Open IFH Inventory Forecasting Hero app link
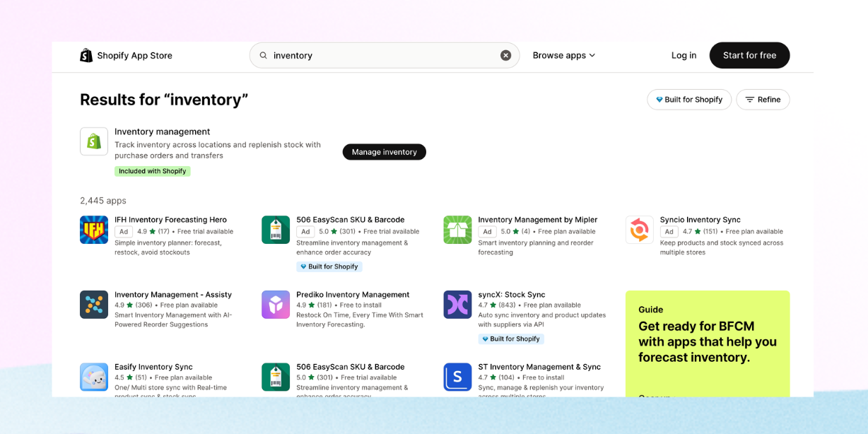The width and height of the screenshot is (868, 434). coord(171,220)
